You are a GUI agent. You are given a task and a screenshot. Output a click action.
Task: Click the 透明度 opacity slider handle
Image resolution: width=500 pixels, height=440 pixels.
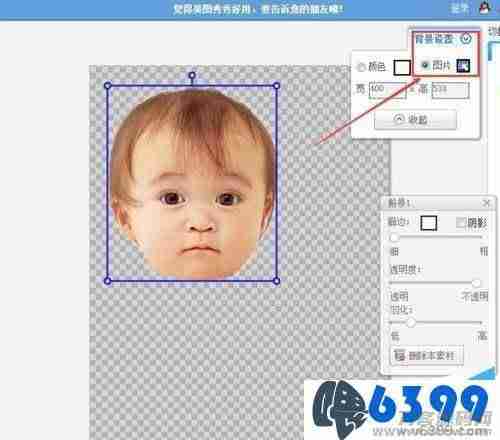click(x=476, y=283)
